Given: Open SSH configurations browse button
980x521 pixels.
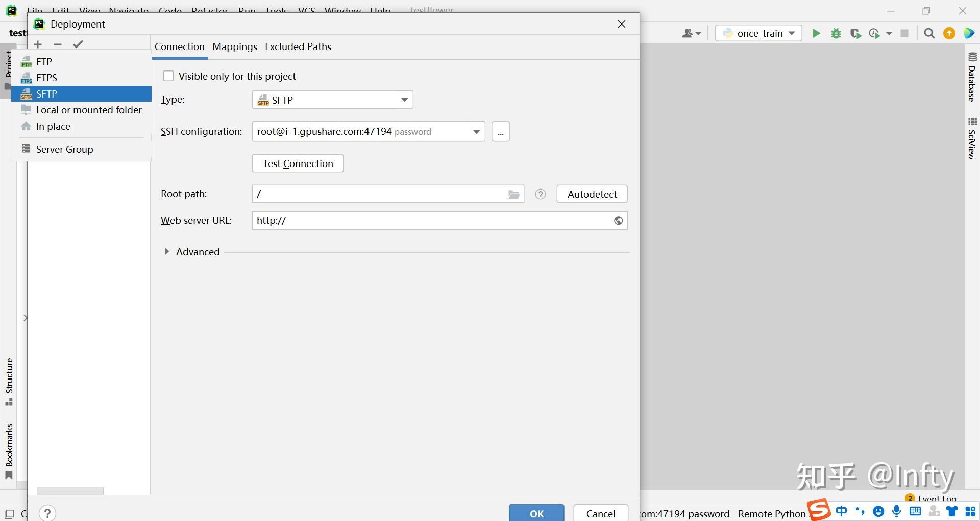Looking at the screenshot, I should click(x=501, y=131).
